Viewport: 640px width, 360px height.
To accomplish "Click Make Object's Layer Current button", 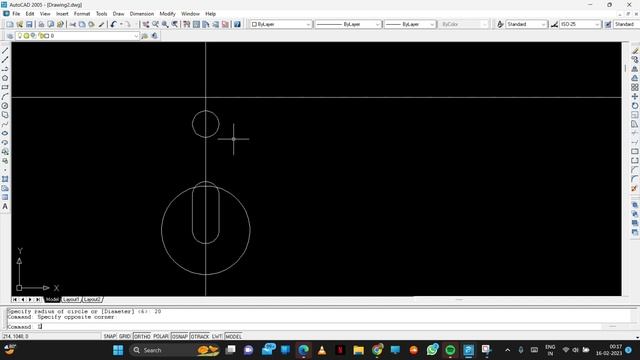I will point(145,36).
